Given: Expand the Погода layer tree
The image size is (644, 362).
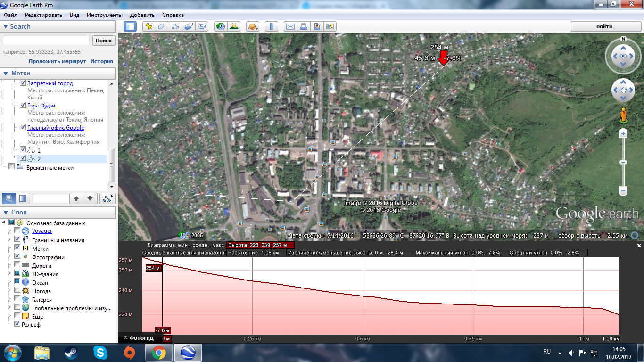Looking at the screenshot, I should tap(10, 291).
